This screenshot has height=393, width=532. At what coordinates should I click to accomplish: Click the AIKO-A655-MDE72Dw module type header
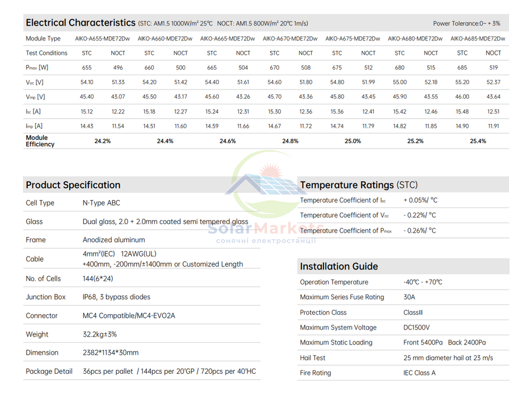(x=102, y=39)
